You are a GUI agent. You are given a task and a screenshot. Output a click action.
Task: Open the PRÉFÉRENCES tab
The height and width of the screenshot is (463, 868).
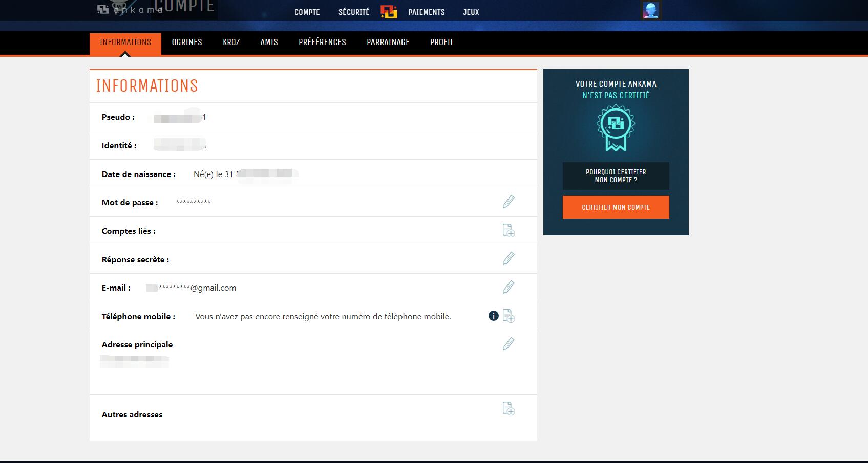click(323, 42)
